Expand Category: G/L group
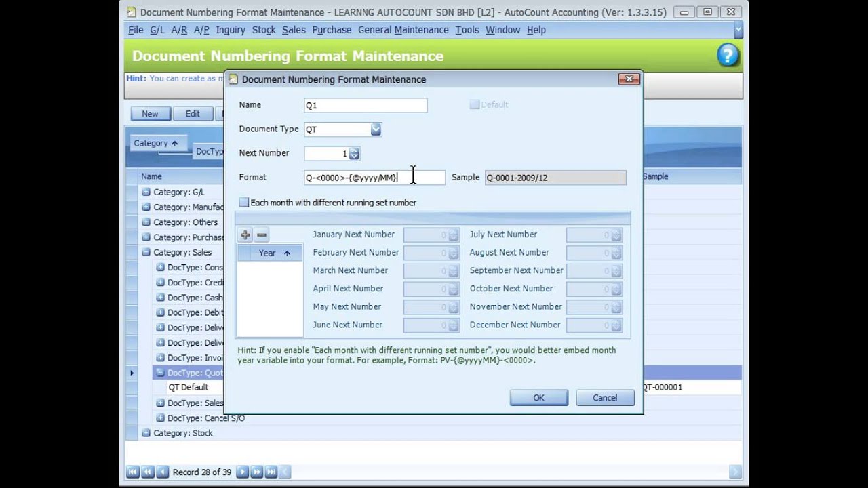 coord(146,192)
